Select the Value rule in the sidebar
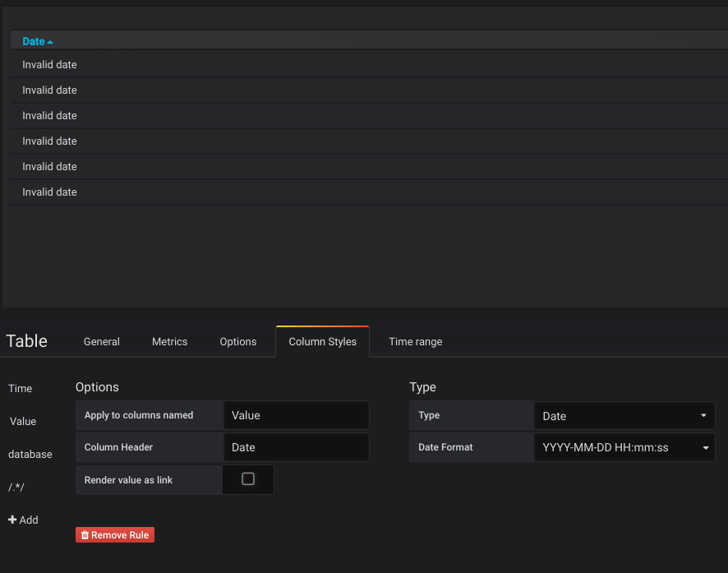The height and width of the screenshot is (573, 728). click(21, 421)
